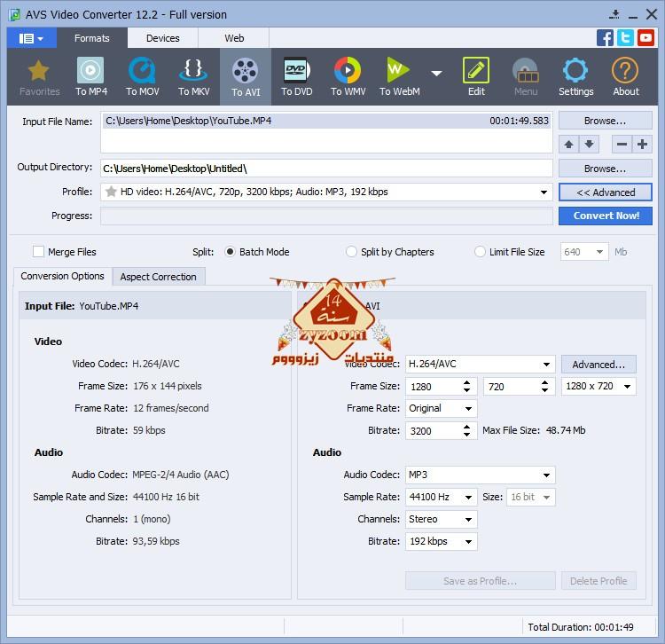Adjust frame width 1280 stepper arrows
The height and width of the screenshot is (644, 665).
coord(466,387)
